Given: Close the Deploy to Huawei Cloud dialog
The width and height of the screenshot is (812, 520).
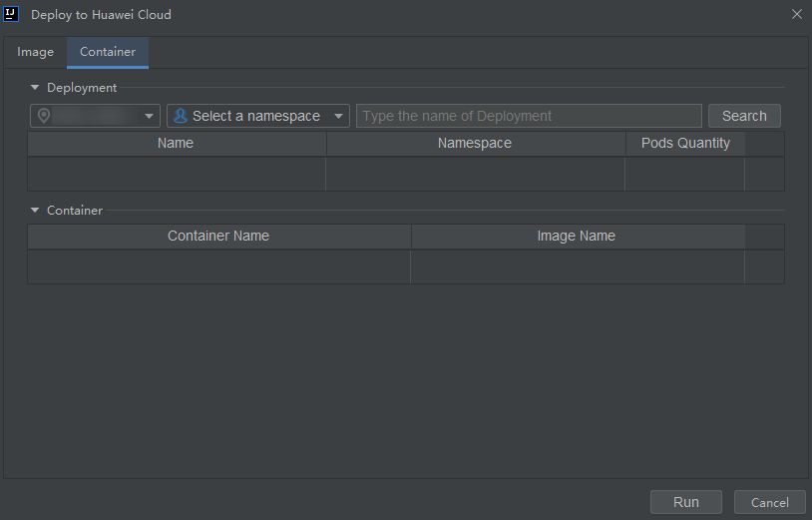Looking at the screenshot, I should pos(796,15).
